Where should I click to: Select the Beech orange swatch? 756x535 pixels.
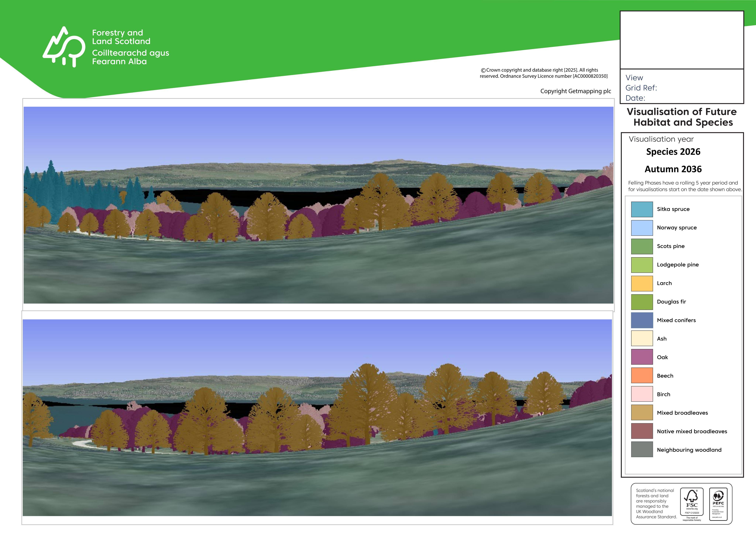click(642, 376)
